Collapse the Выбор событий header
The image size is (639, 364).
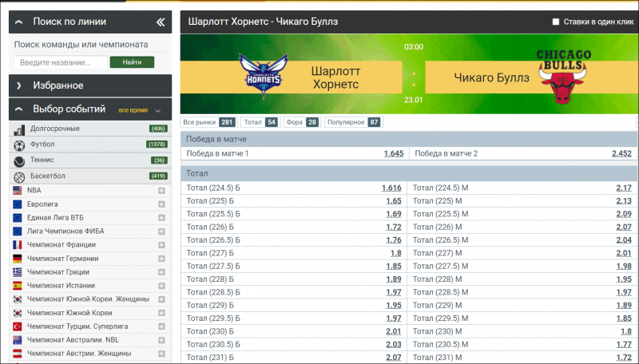[90, 109]
